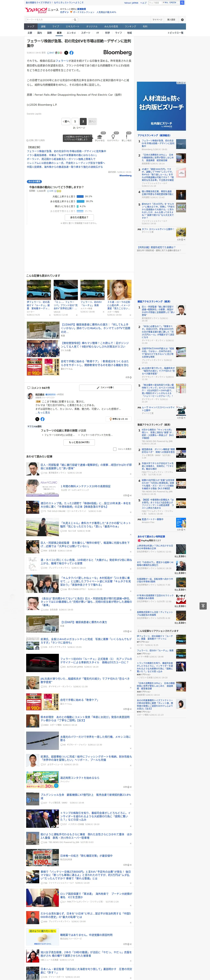The width and height of the screenshot is (210, 980).
Task: Select page 2 in pagination
Action: [83, 121]
